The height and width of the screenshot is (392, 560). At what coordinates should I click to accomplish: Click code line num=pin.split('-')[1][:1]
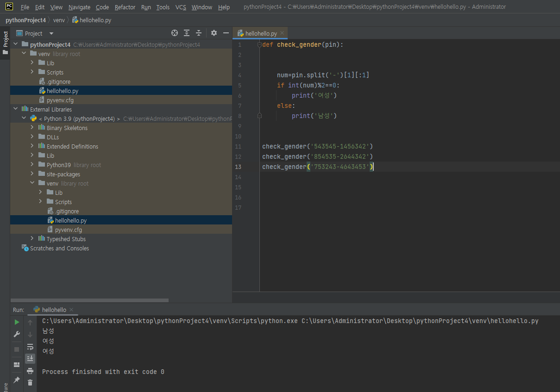323,75
